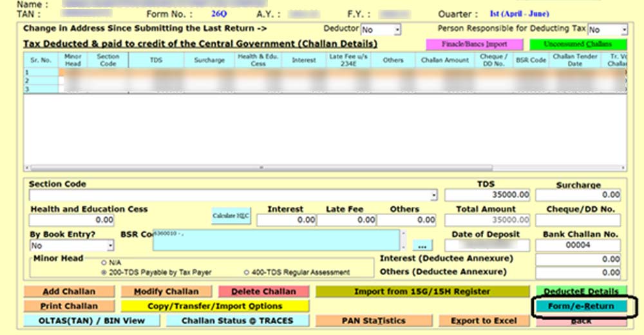The image size is (644, 335).
Task: Open Challan Status @ TRACES
Action: click(x=237, y=320)
